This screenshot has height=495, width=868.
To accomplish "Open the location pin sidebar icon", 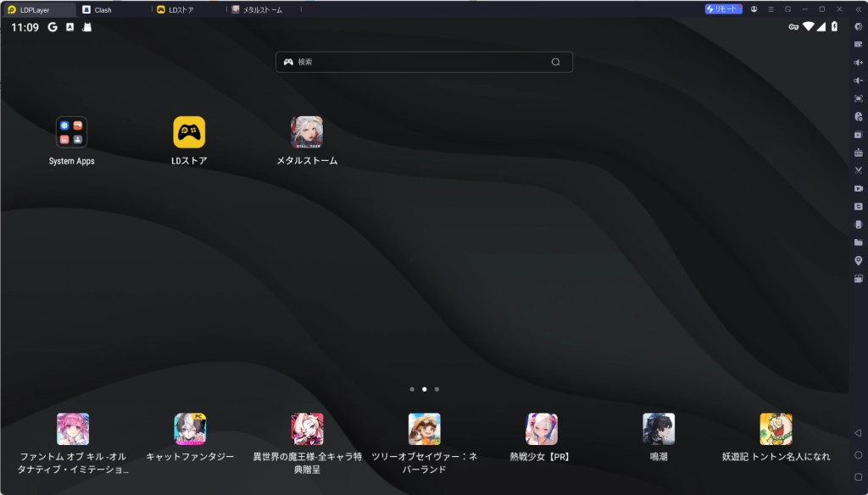I will pos(858,260).
